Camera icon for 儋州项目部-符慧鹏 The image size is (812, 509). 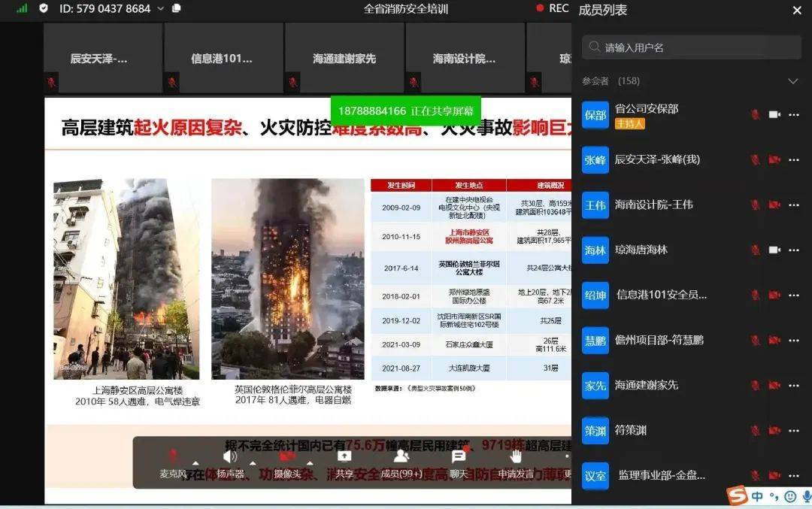pyautogui.click(x=774, y=340)
